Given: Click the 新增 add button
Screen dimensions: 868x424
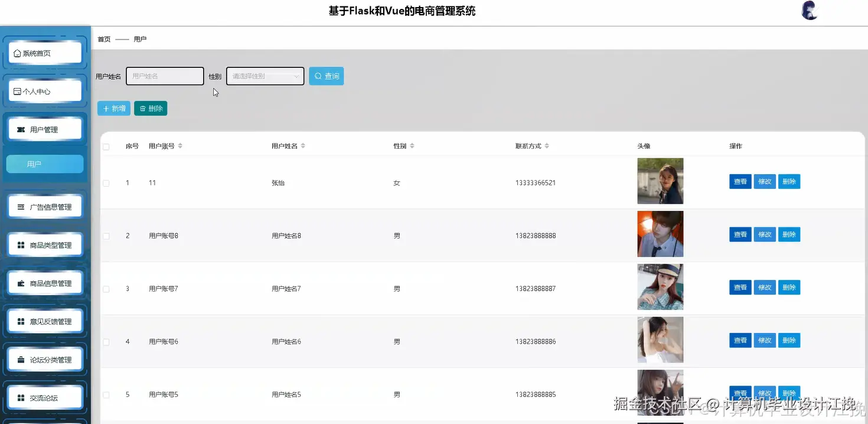Looking at the screenshot, I should point(114,109).
